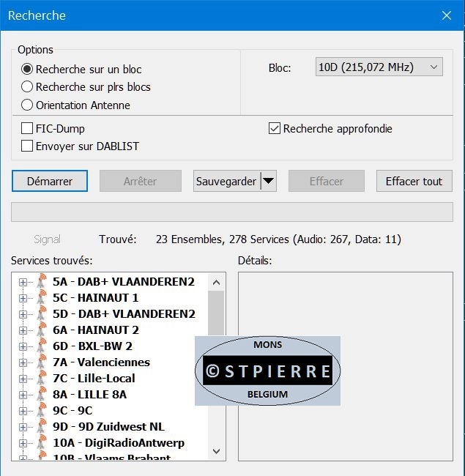The height and width of the screenshot is (476, 465).
Task: Click antenna icon of 5D DAB+ VLAANDEREN2
Action: (42, 313)
